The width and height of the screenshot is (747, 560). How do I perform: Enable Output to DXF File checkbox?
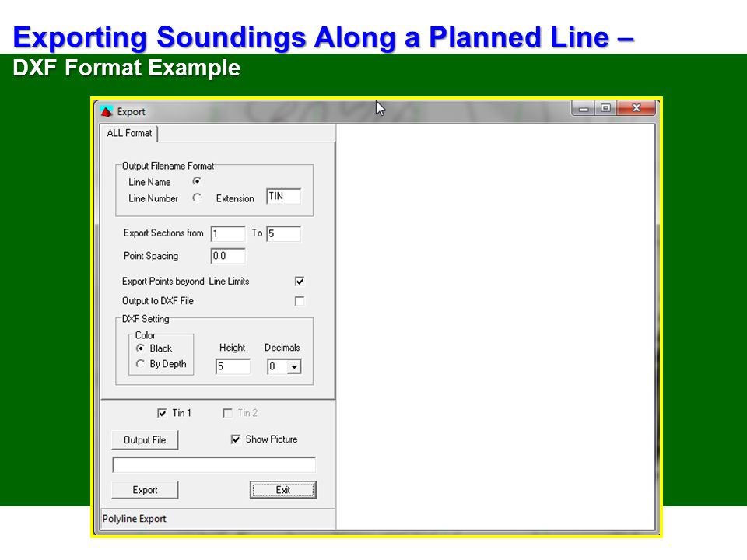pyautogui.click(x=299, y=301)
